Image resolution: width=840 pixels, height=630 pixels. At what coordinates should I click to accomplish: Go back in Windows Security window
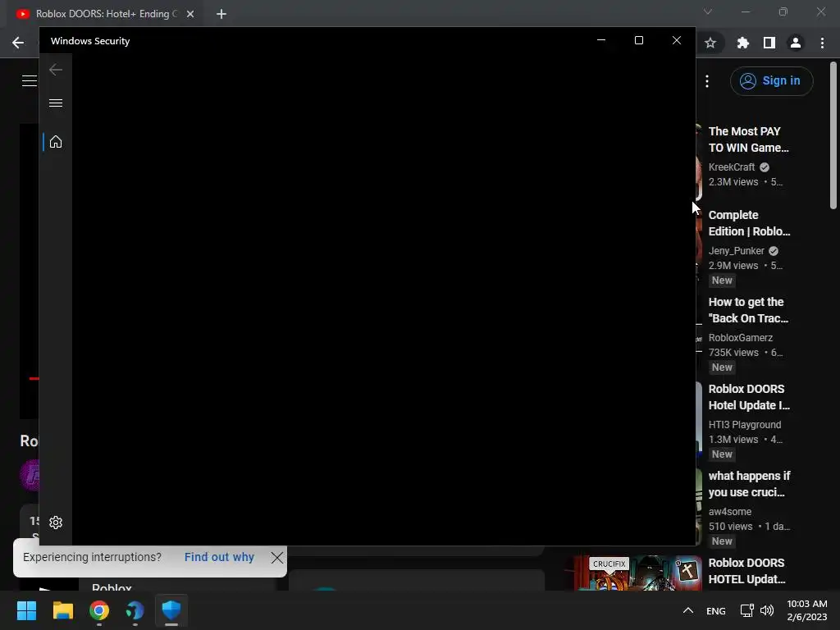pyautogui.click(x=56, y=70)
